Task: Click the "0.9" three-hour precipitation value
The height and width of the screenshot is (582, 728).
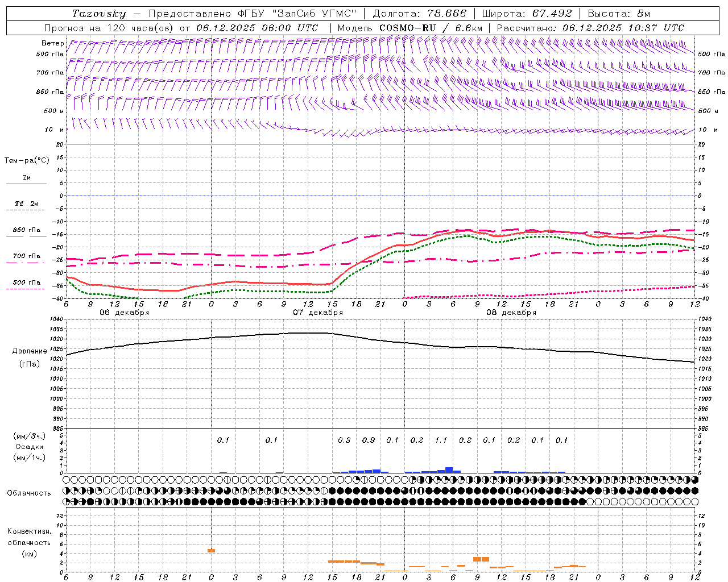Action: [x=369, y=440]
